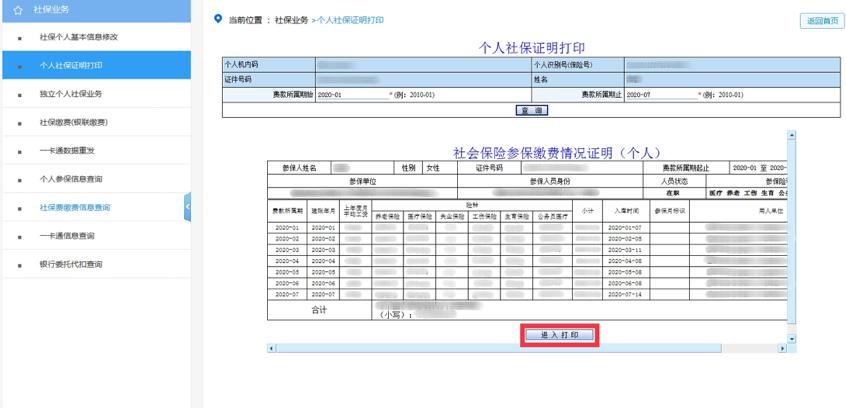The height and width of the screenshot is (408, 846).
Task: Click the 养老保险 column header
Action: point(387,216)
